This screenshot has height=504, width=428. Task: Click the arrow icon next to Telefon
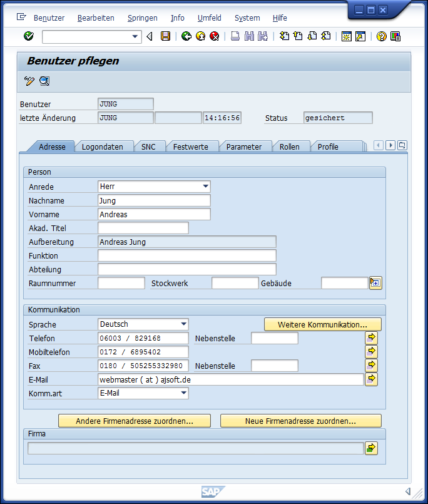tap(371, 338)
